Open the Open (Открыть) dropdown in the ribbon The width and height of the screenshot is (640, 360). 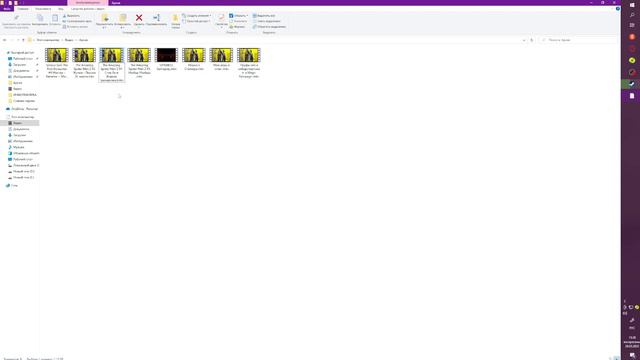tap(238, 16)
